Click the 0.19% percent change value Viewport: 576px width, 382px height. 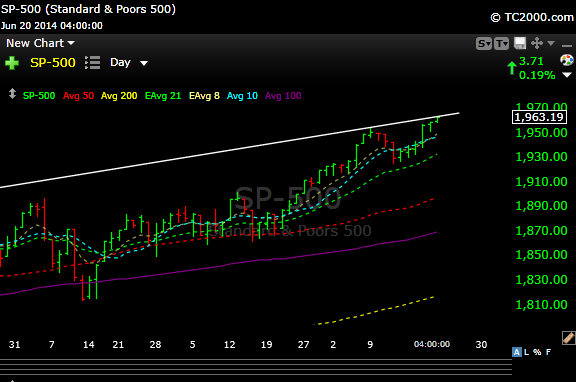pyautogui.click(x=537, y=75)
